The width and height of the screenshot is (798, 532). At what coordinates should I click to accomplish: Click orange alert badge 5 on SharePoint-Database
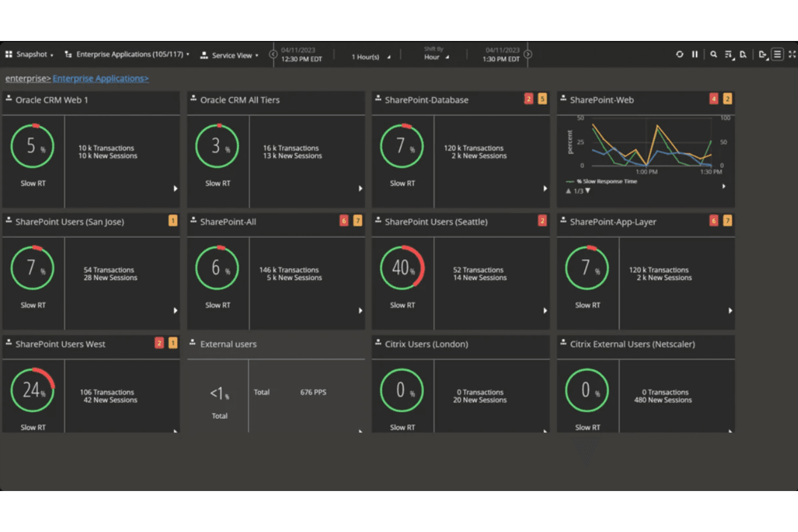click(542, 99)
